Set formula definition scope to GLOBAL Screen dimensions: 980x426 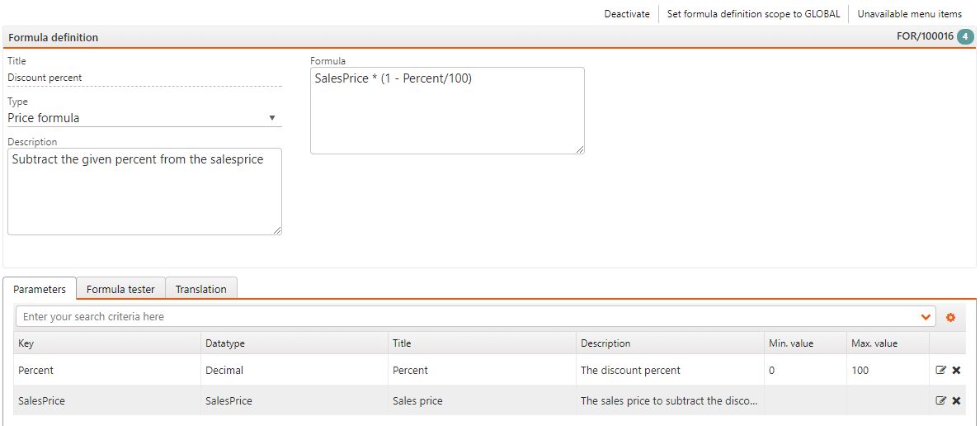click(x=753, y=14)
